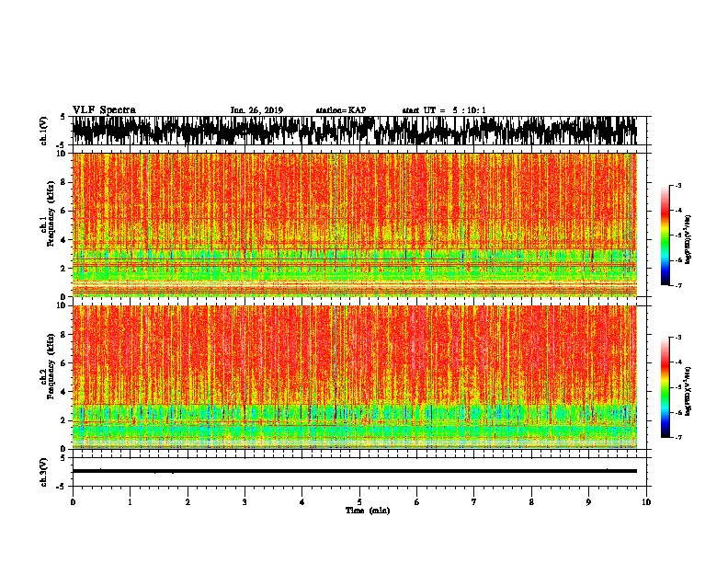Click the ch.2 spectrogram color bar
Screen dimensions: 728x563
click(x=665, y=387)
